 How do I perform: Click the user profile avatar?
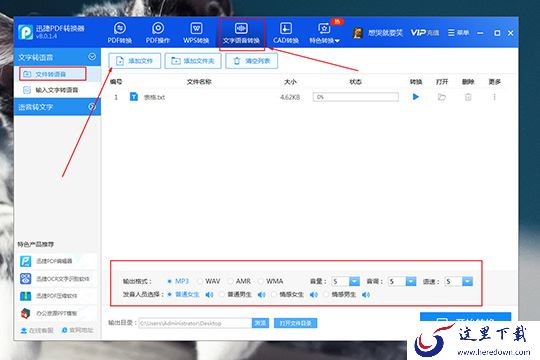pyautogui.click(x=358, y=33)
